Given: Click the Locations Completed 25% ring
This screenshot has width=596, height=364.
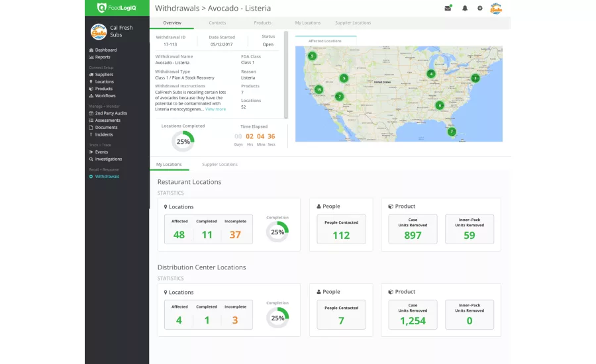Looking at the screenshot, I should click(x=183, y=142).
